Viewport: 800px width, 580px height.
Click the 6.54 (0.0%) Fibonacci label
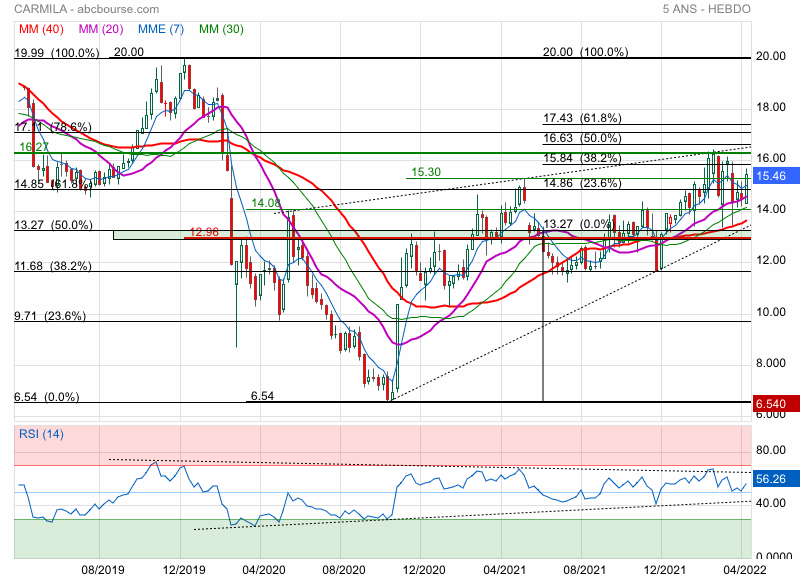(47, 397)
